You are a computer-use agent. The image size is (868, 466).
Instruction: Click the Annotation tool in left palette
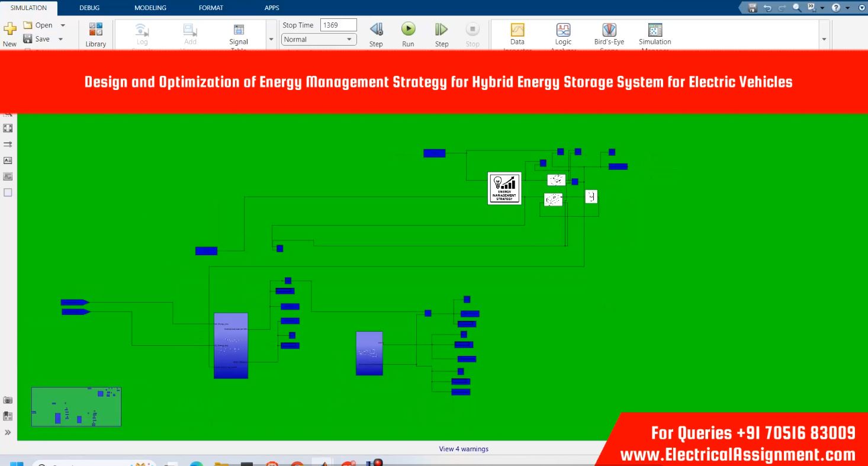point(8,160)
